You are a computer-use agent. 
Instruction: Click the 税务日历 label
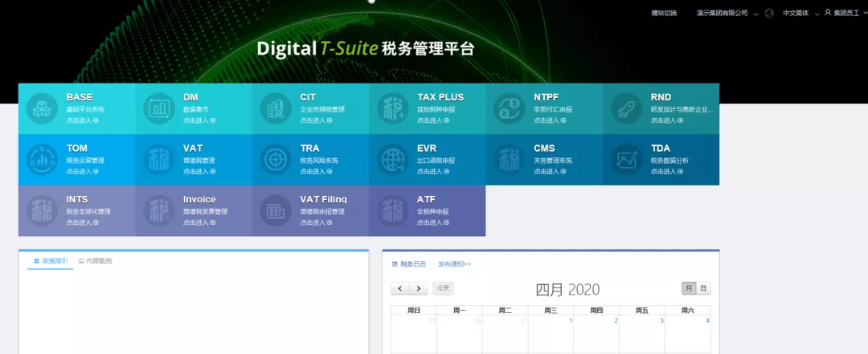coord(413,264)
